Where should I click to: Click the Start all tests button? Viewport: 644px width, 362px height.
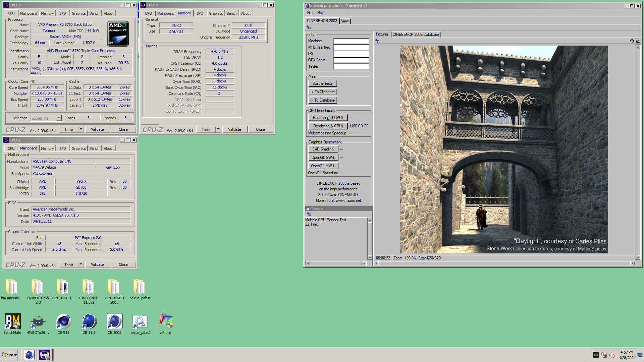tap(323, 83)
